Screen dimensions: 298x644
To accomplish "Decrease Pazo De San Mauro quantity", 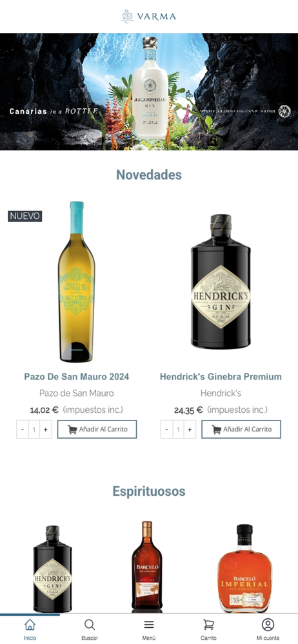I will point(23,430).
